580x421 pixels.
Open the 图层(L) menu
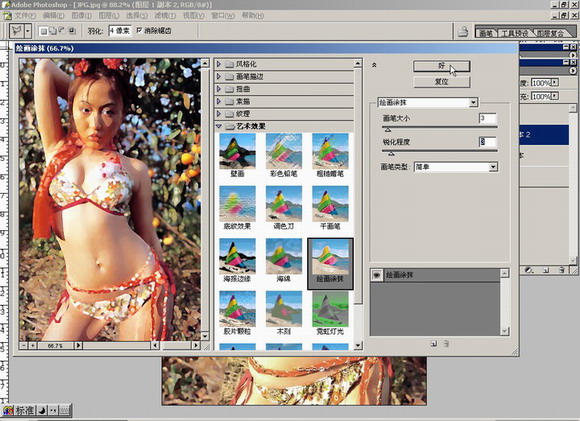click(x=109, y=16)
